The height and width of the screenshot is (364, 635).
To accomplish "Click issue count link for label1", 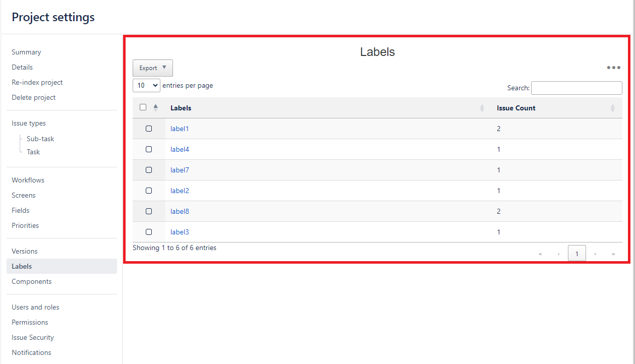I will point(498,129).
